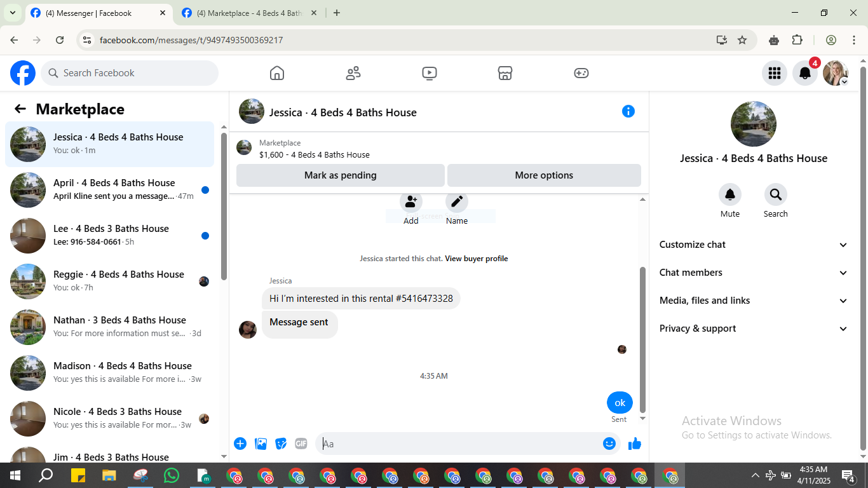This screenshot has width=868, height=488.
Task: Click the browser address bar URL
Action: pos(191,40)
